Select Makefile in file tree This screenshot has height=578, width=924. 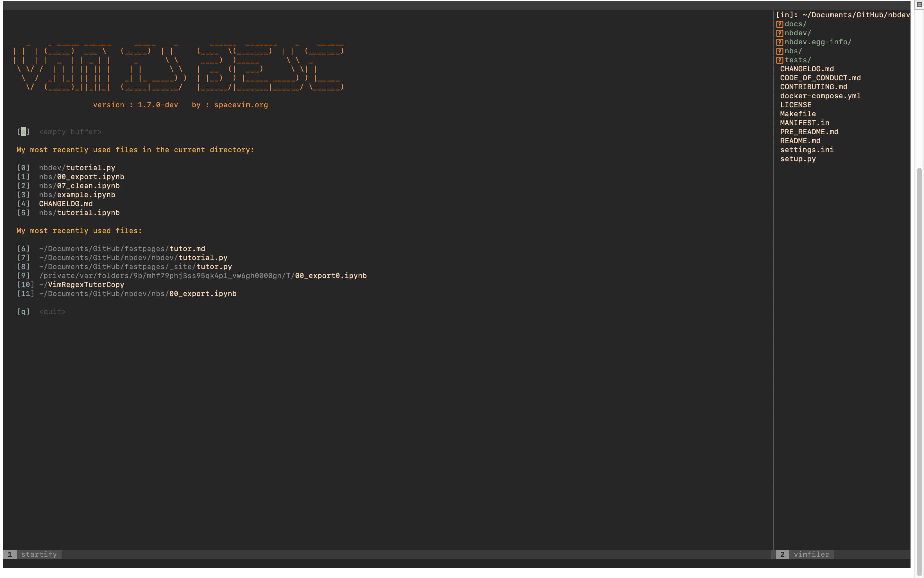coord(798,114)
